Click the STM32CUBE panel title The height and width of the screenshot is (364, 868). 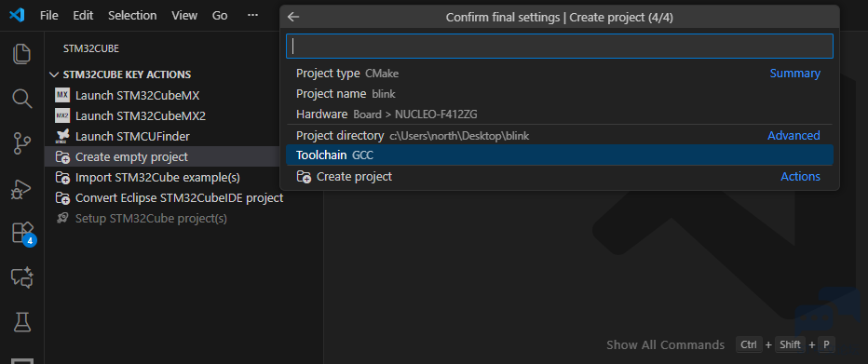[90, 48]
